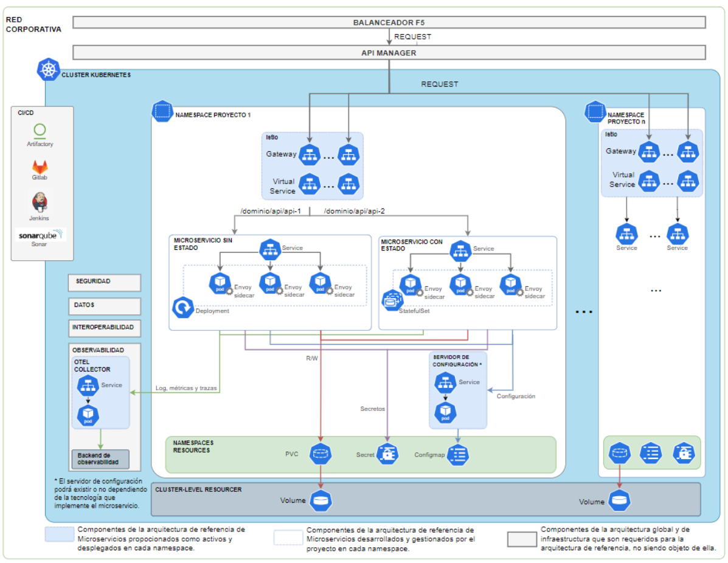This screenshot has height=563, width=728.
Task: Click the Volume icon in cluster-level resources
Action: coord(321,500)
